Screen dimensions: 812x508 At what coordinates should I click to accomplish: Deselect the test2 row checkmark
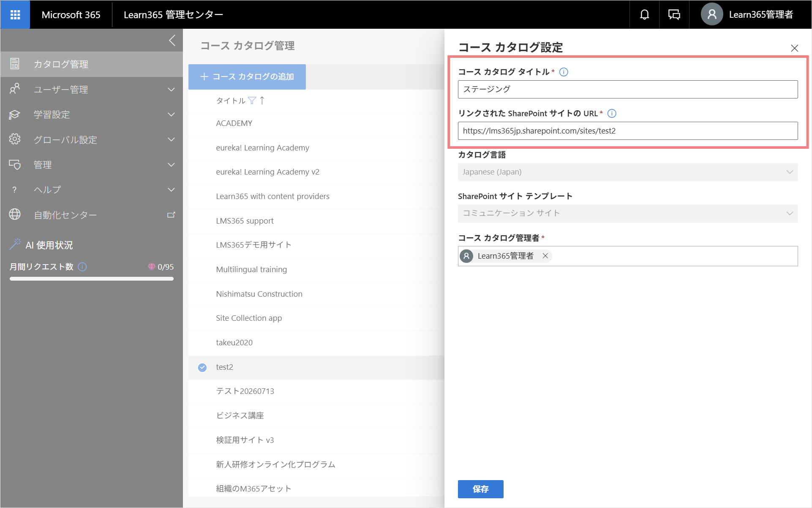tap(202, 367)
